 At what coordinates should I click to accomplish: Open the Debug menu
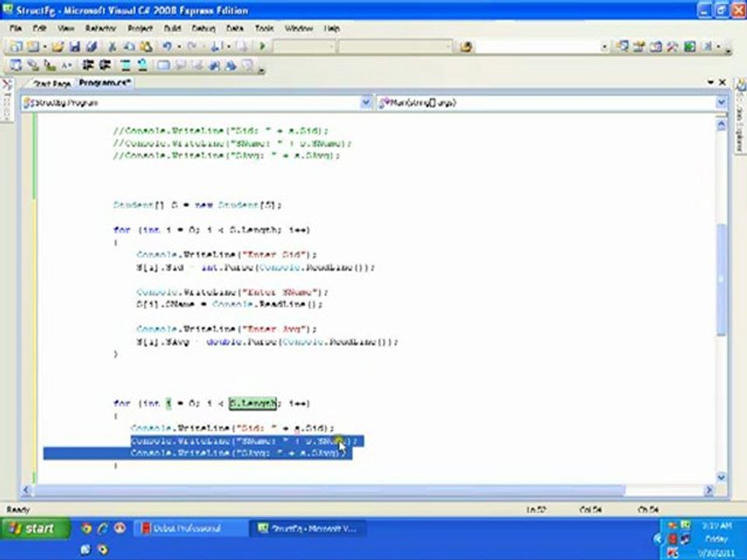pyautogui.click(x=203, y=29)
